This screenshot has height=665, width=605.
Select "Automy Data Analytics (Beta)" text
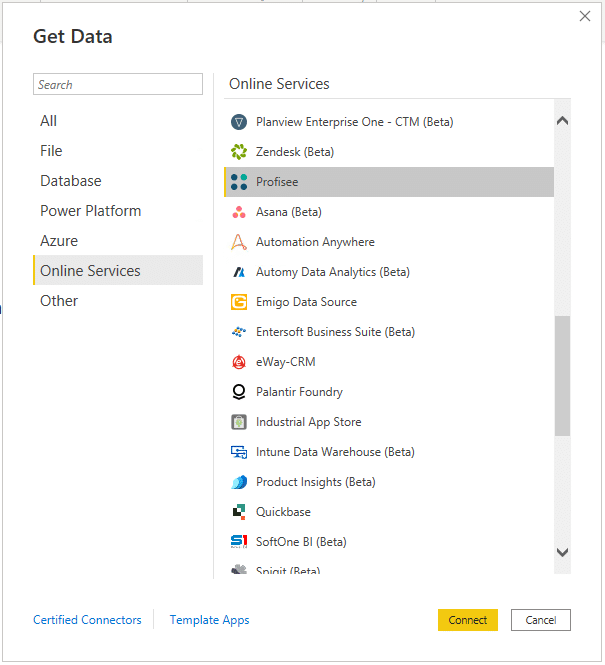pyautogui.click(x=333, y=272)
